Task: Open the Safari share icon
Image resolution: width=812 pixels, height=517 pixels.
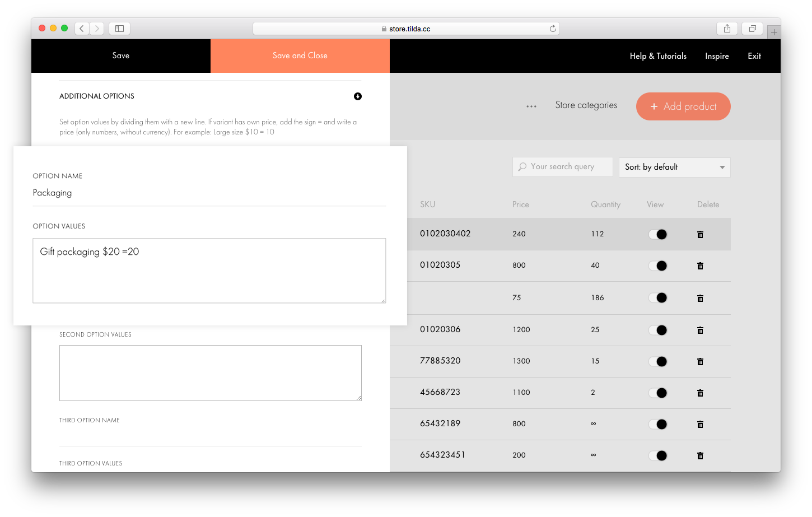Action: 727,29
